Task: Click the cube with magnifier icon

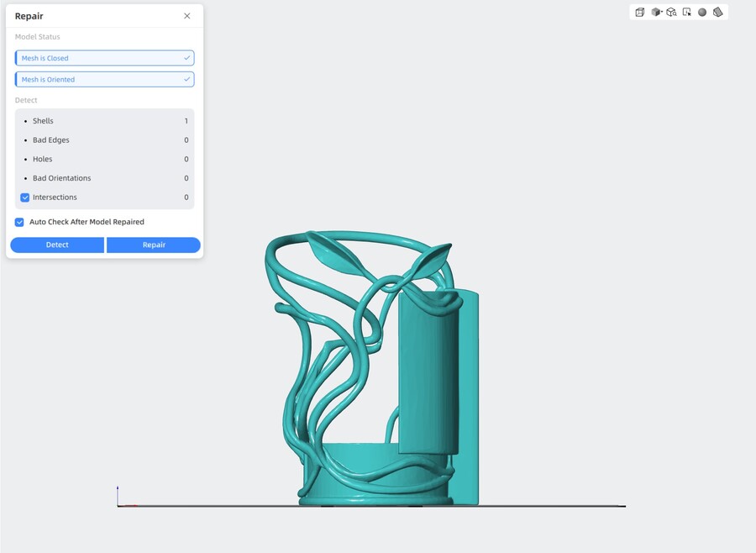Action: tap(671, 12)
